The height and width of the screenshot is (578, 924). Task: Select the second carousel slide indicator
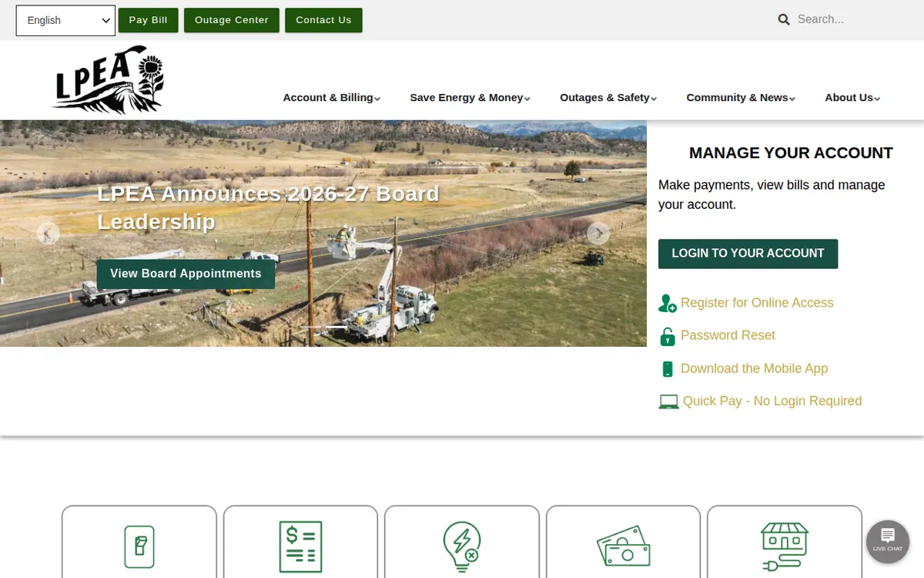336,328
